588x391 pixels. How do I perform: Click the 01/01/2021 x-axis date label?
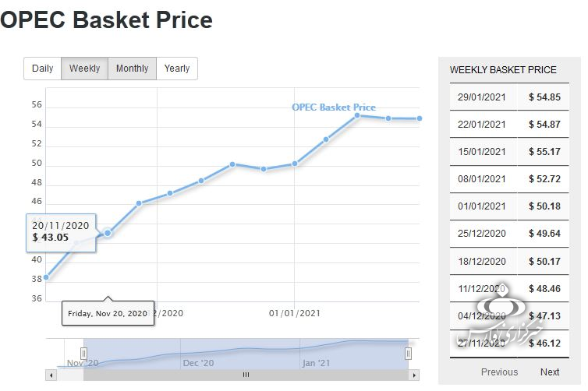(x=295, y=313)
